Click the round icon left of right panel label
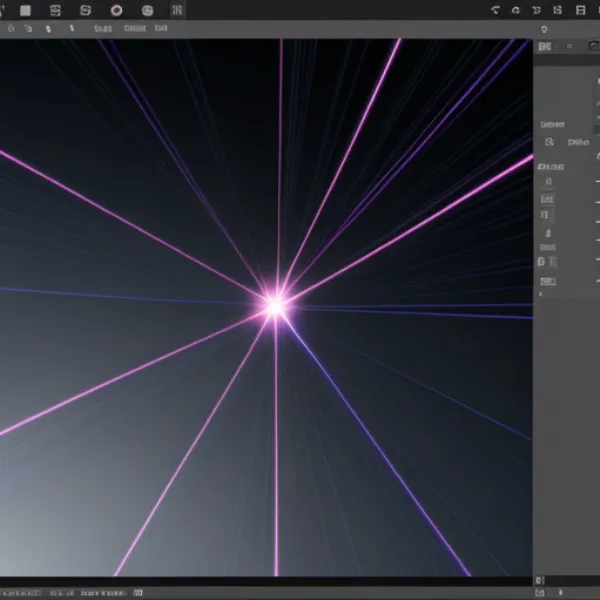 (549, 142)
